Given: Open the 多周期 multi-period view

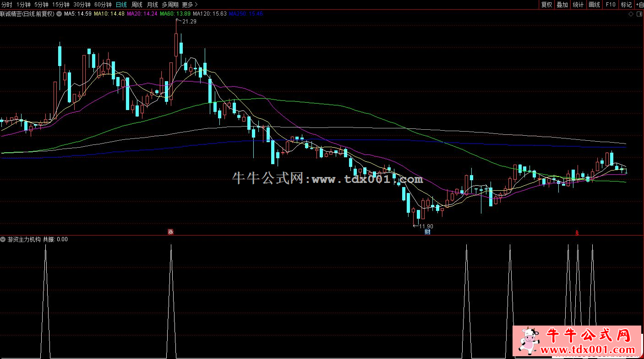Looking at the screenshot, I should 170,5.
